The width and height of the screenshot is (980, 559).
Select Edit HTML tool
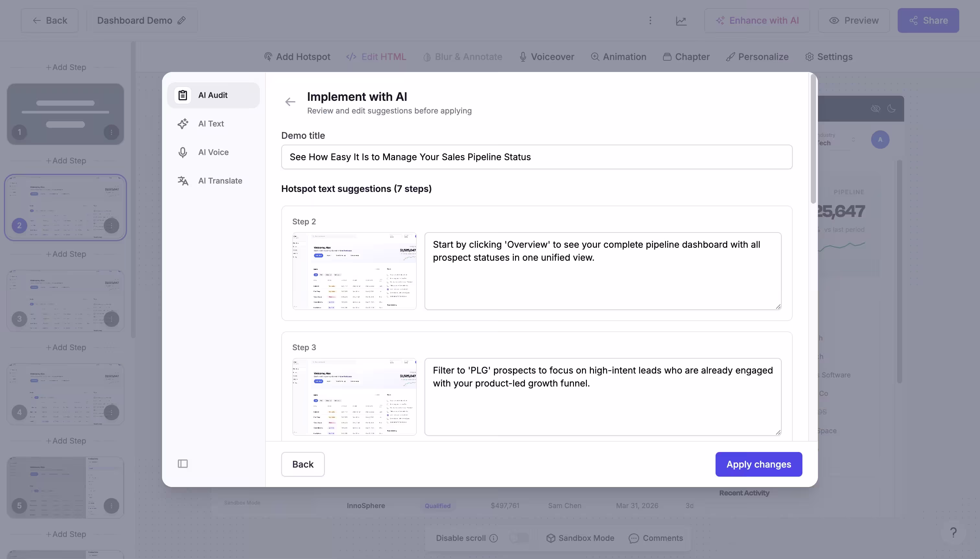376,57
